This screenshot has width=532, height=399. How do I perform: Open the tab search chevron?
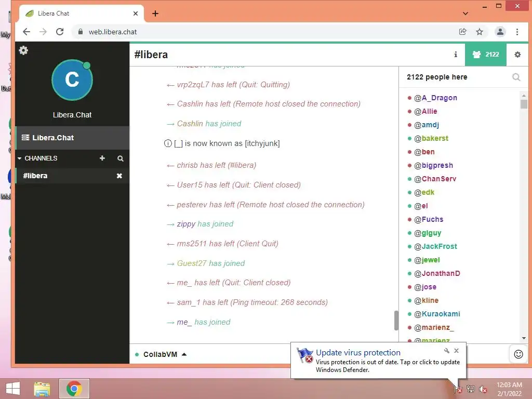[465, 14]
